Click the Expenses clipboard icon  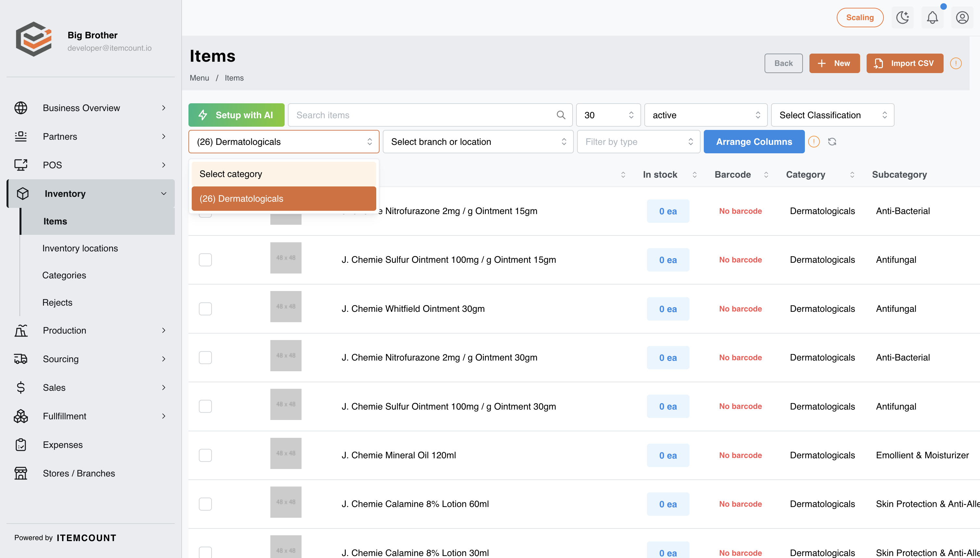click(21, 445)
